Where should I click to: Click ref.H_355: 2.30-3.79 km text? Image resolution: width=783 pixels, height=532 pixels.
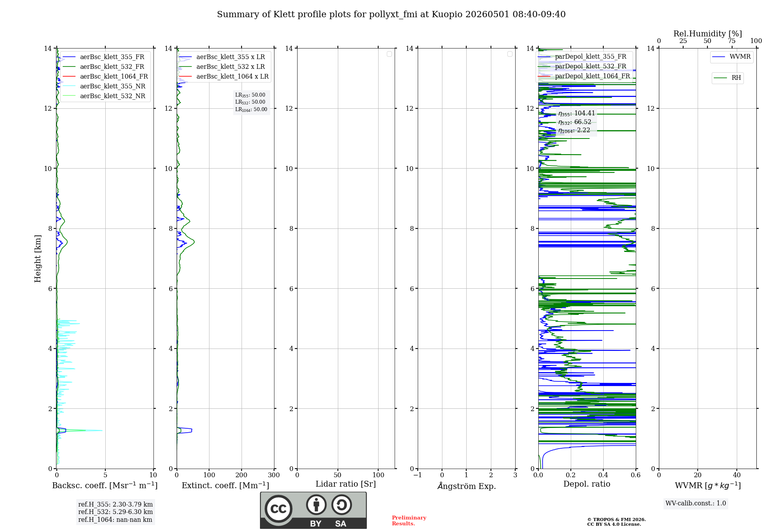tap(115, 505)
